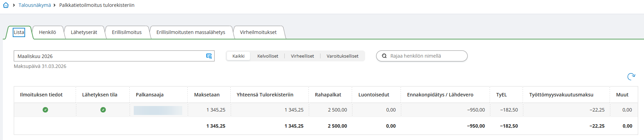Click the search magnifier icon
This screenshot has width=644, height=140.
[x=384, y=56]
